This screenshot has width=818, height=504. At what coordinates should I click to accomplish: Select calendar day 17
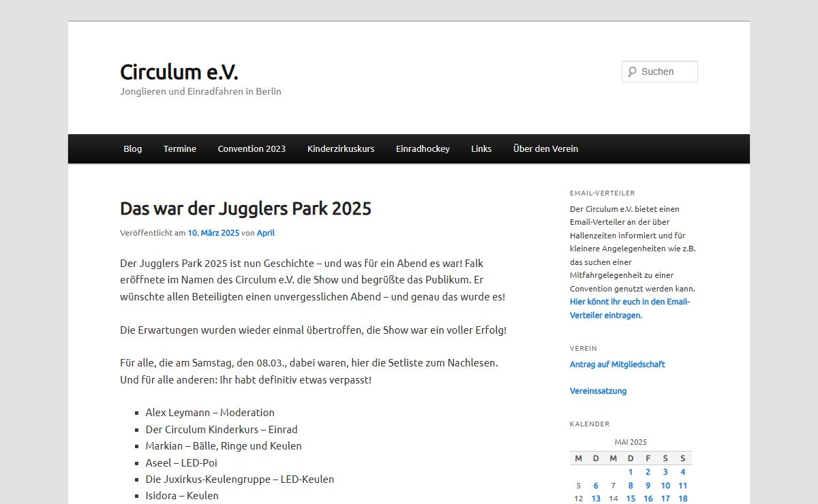[x=665, y=499]
